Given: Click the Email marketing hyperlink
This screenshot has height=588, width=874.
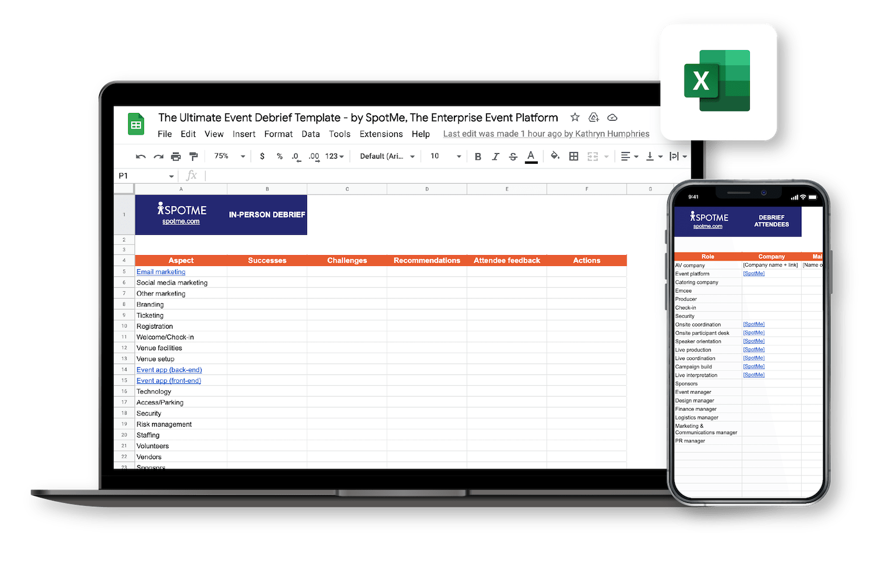Looking at the screenshot, I should (x=161, y=272).
